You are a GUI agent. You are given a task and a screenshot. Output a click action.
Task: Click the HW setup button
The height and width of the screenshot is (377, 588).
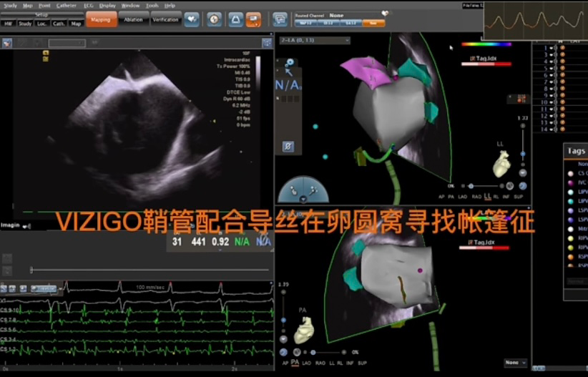click(9, 24)
